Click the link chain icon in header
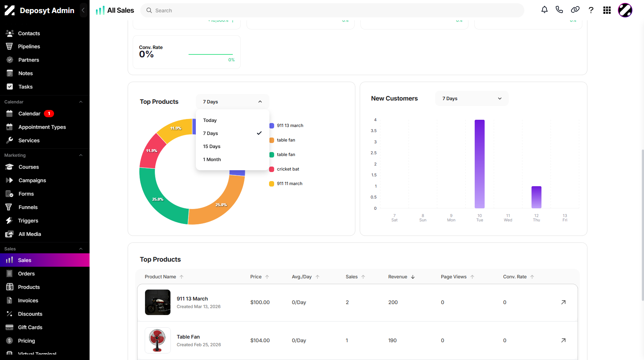 pos(575,10)
